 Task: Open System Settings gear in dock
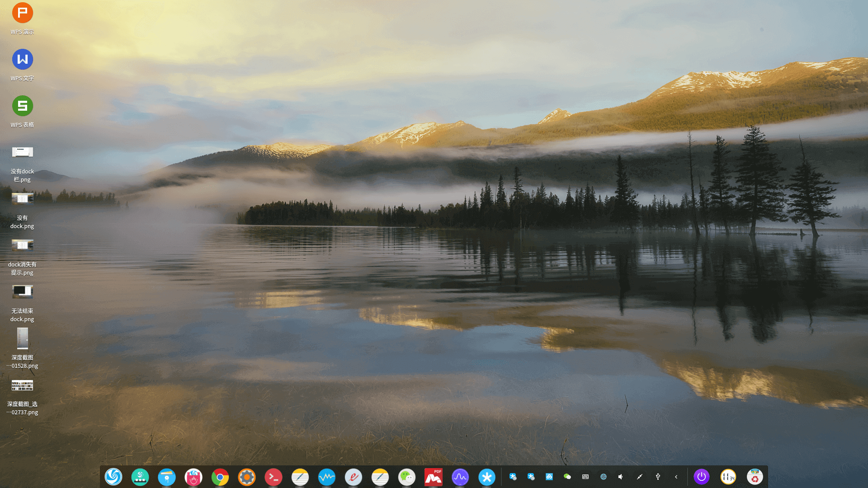(x=247, y=477)
